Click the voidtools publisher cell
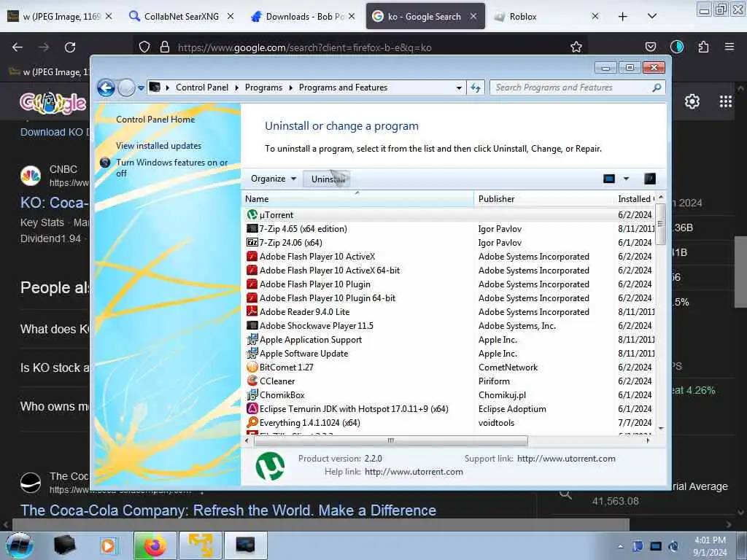Image resolution: width=747 pixels, height=560 pixels. pos(496,422)
